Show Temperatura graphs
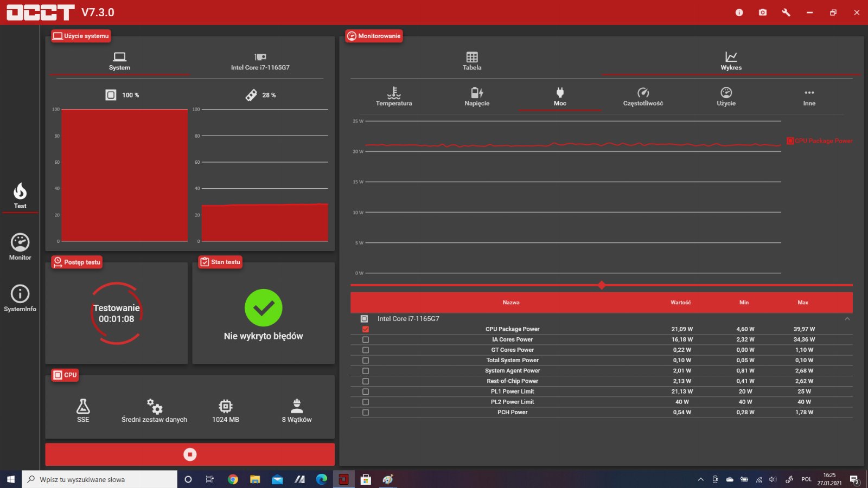The width and height of the screenshot is (868, 488). click(x=394, y=97)
